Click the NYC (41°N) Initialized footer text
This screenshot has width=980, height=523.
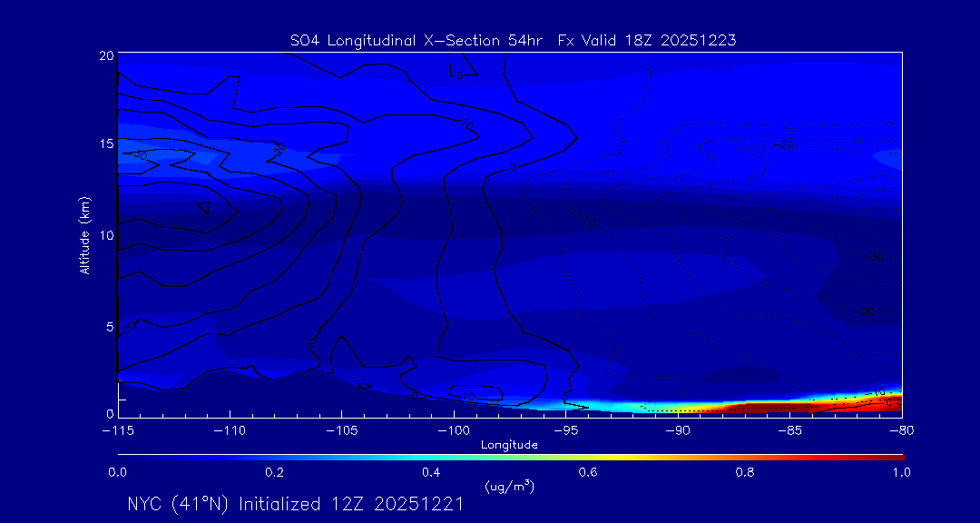[296, 504]
